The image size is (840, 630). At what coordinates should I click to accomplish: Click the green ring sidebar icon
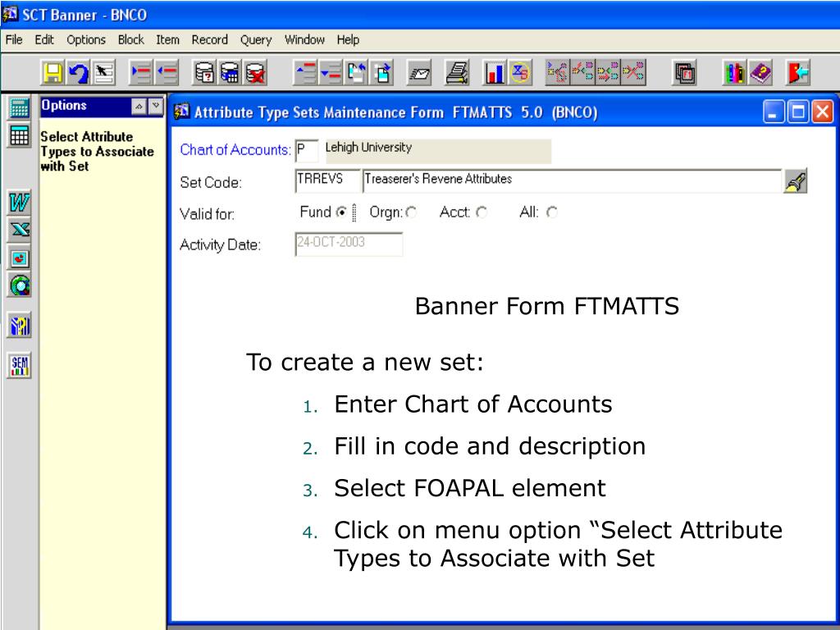coord(20,285)
